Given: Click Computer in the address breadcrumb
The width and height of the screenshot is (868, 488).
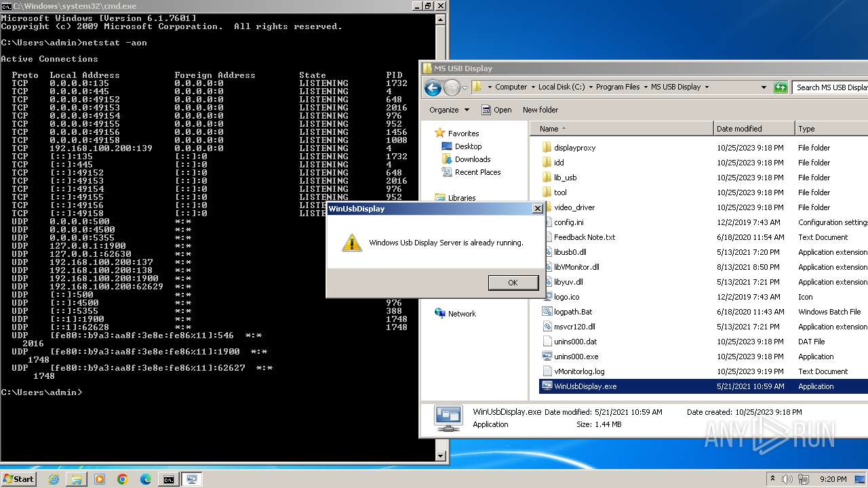Looking at the screenshot, I should pyautogui.click(x=511, y=87).
